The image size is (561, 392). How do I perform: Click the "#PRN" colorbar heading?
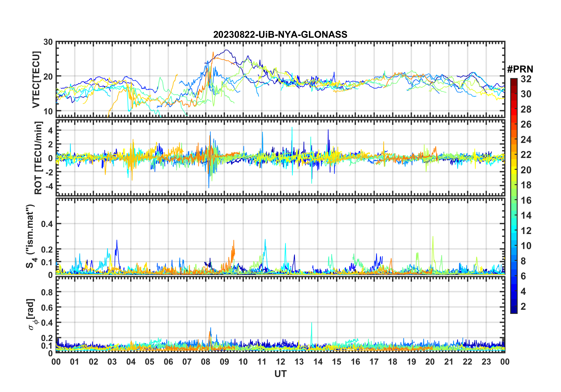pos(520,69)
